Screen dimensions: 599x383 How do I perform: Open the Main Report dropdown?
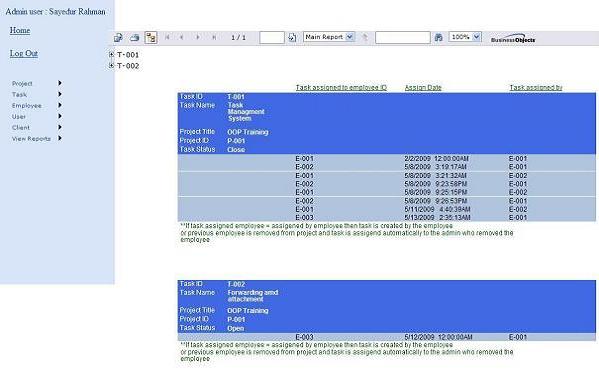click(x=329, y=37)
